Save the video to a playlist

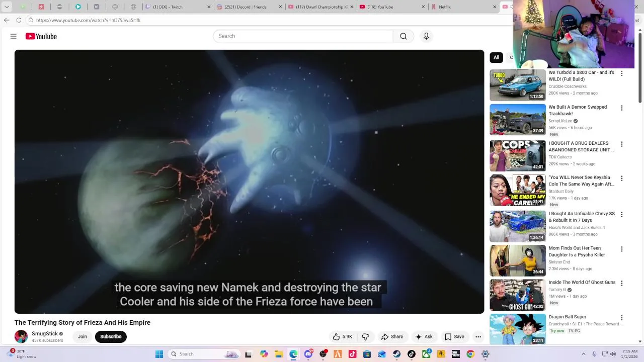(454, 337)
